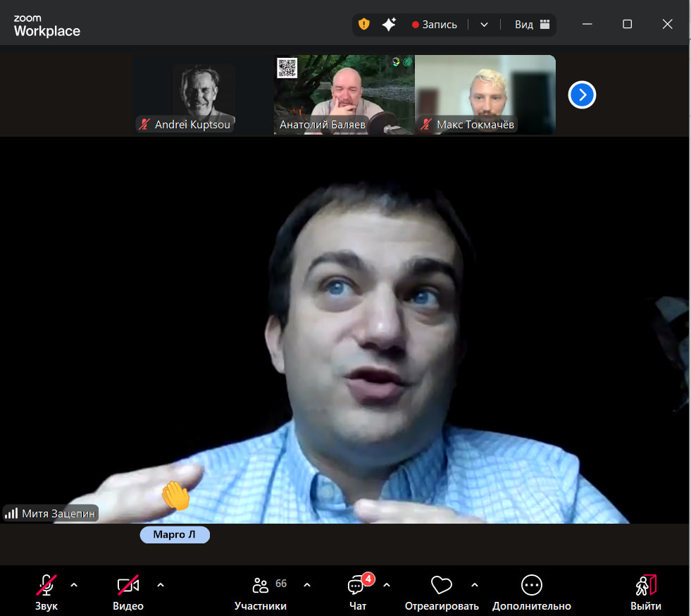Select Andrei Kuptsou's video thumbnail
691x616 pixels.
pos(204,94)
